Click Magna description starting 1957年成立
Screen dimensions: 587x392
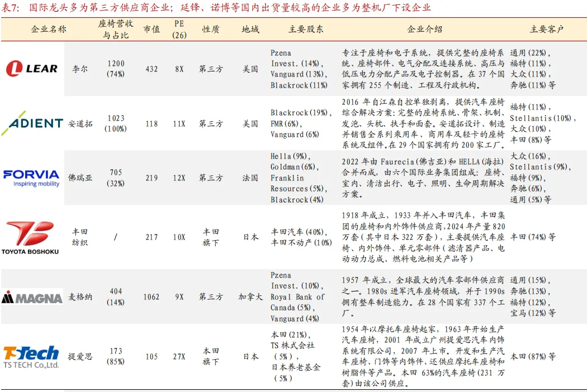click(x=423, y=297)
